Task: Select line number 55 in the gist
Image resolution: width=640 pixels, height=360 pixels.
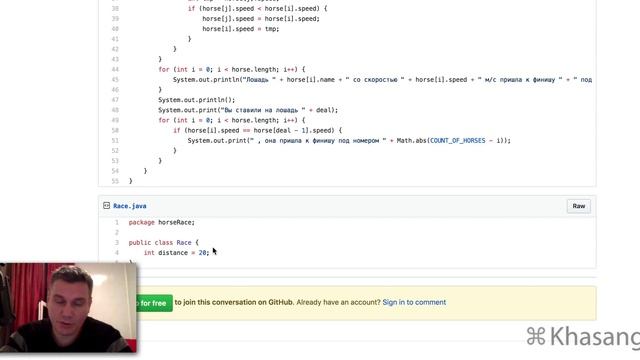Action: coord(115,181)
